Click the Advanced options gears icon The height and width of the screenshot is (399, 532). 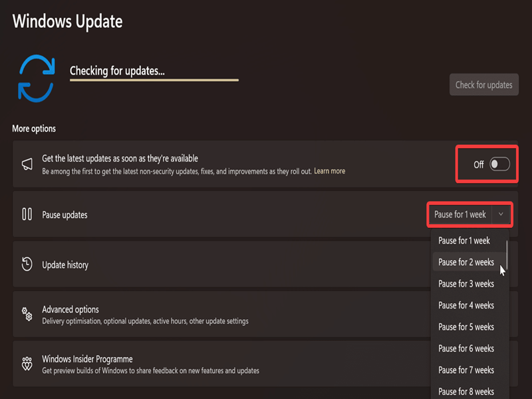point(27,314)
